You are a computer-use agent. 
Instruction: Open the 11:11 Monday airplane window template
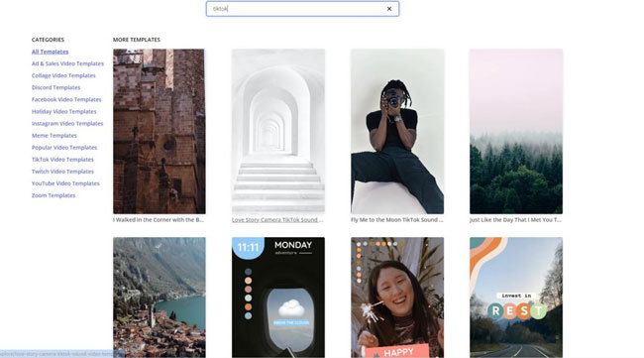278,298
